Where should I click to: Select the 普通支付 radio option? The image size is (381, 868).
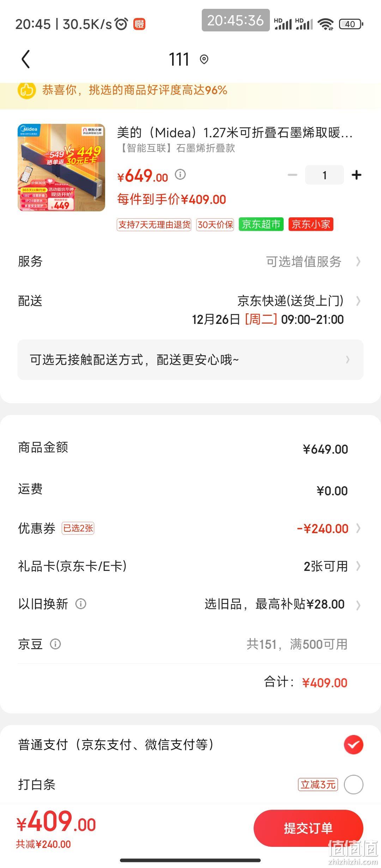coord(353,745)
